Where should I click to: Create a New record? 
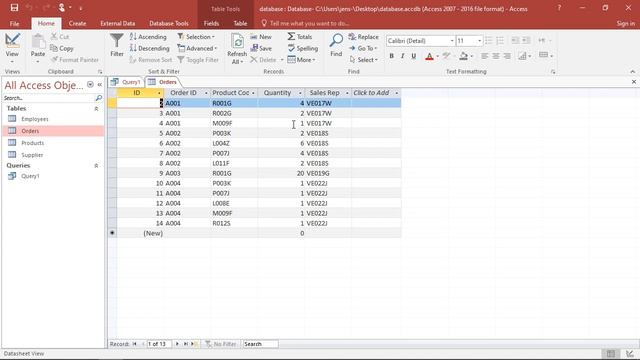[x=261, y=37]
